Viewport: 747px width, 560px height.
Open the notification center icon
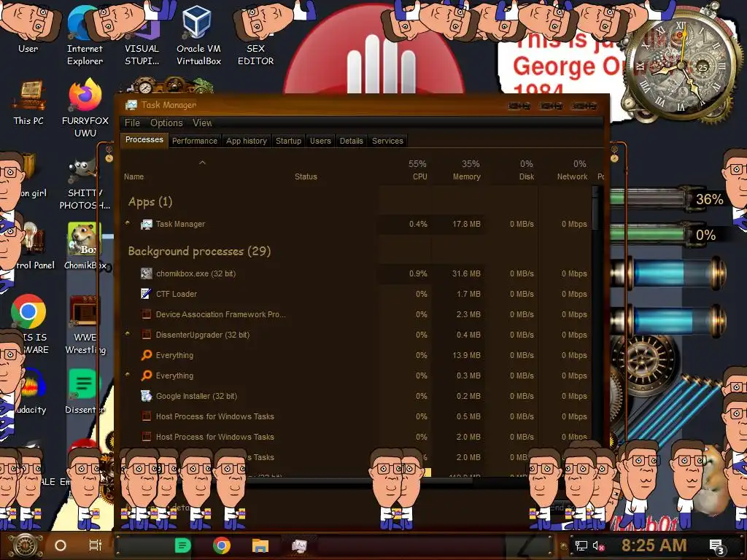718,547
